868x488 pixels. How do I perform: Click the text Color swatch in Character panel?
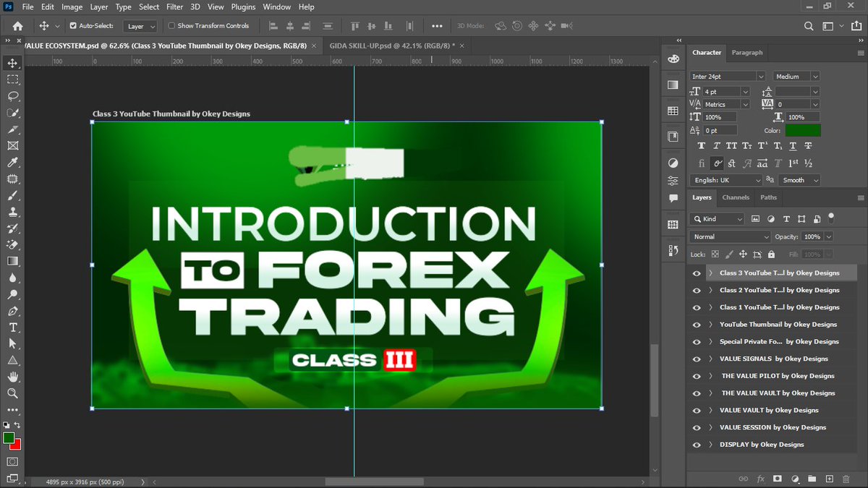(x=803, y=131)
